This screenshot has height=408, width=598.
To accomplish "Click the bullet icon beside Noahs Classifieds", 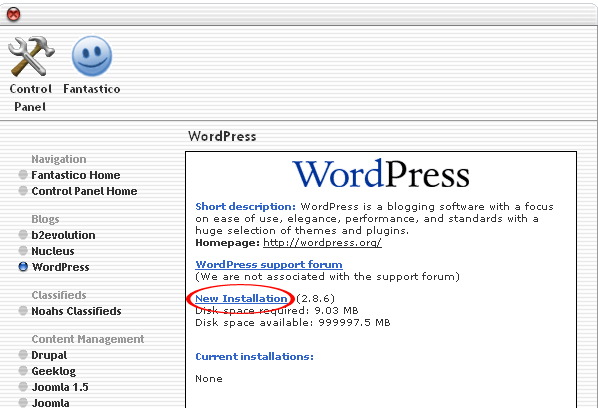I will [x=23, y=311].
